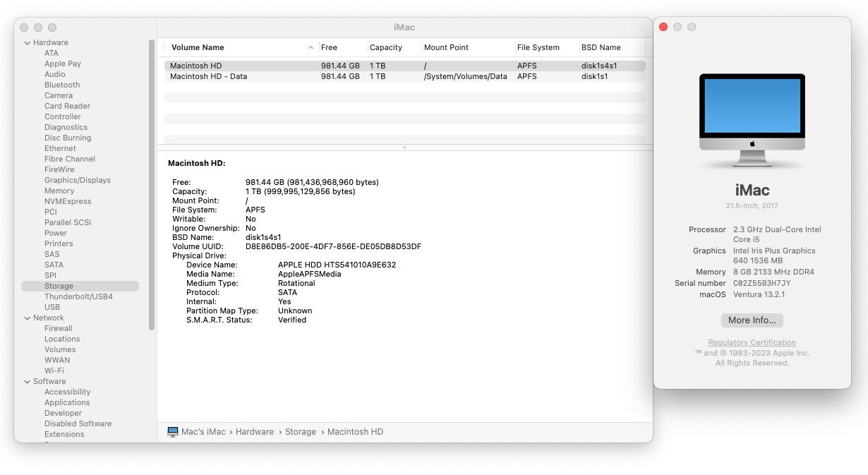Click Storage in the path bar
The height and width of the screenshot is (475, 868).
[300, 431]
